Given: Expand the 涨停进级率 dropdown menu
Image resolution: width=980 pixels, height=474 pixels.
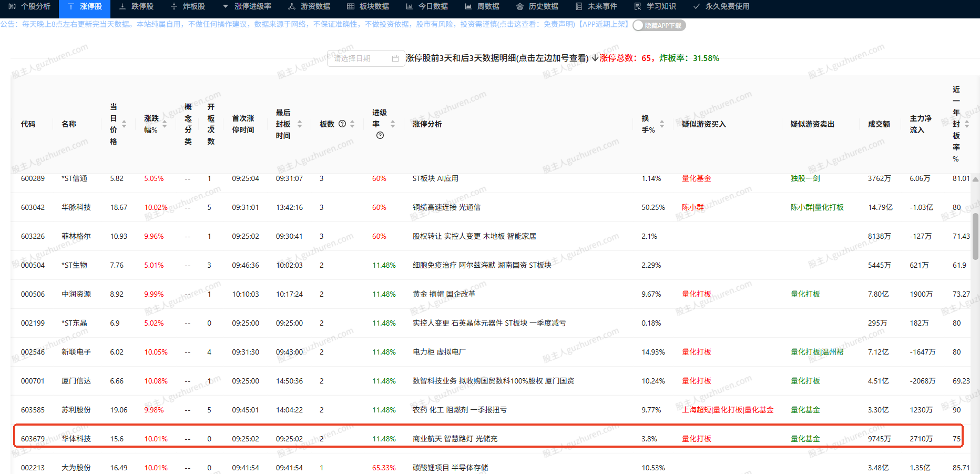Looking at the screenshot, I should coord(247,6).
